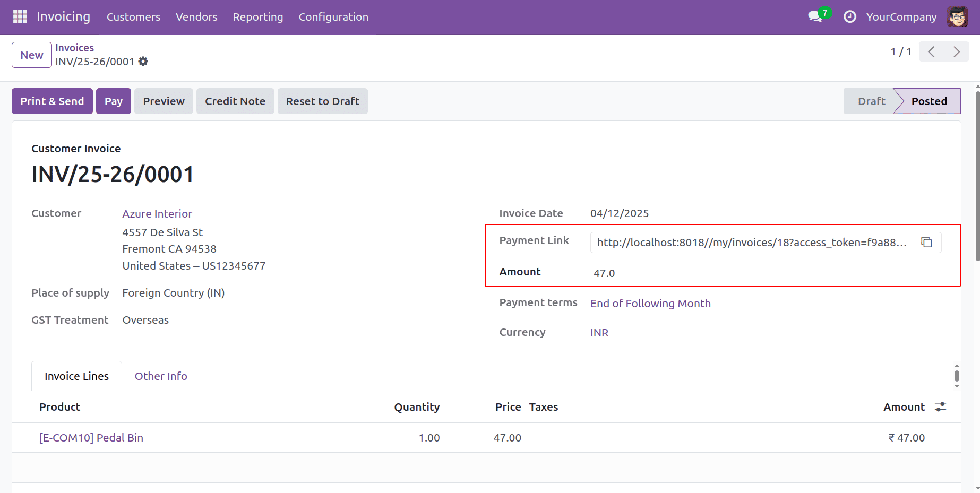The image size is (980, 493).
Task: Click the Pay button
Action: point(114,101)
